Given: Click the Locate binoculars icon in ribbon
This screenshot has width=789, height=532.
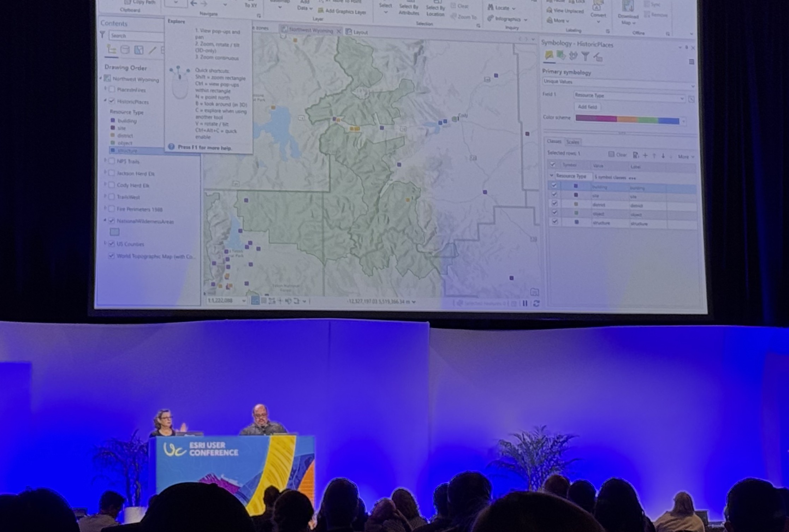Looking at the screenshot, I should 491,7.
